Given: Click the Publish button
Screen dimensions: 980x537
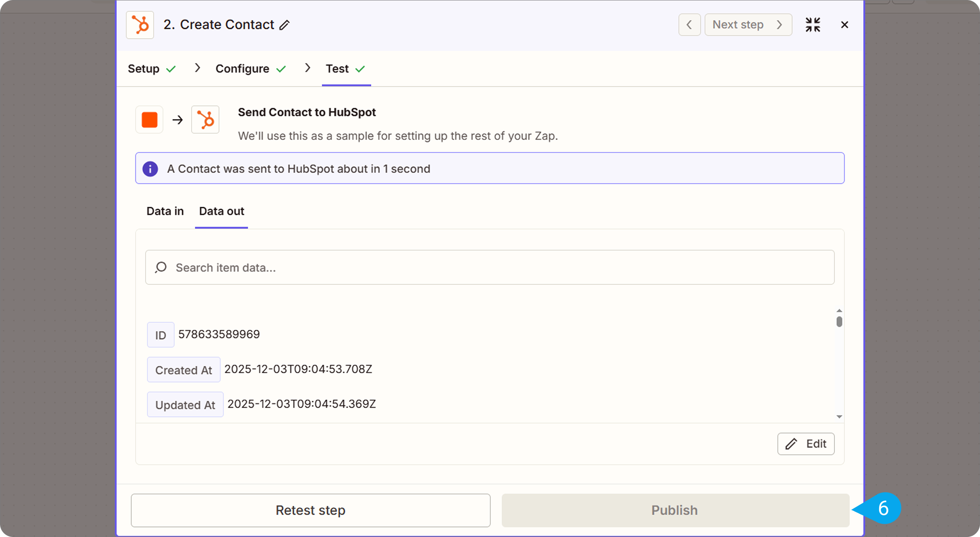Looking at the screenshot, I should click(x=675, y=510).
